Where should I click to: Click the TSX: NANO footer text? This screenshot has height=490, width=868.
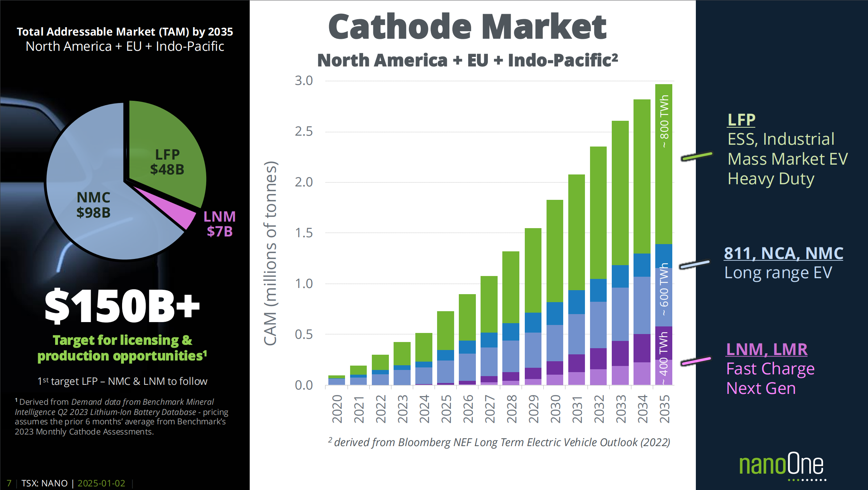[x=44, y=483]
